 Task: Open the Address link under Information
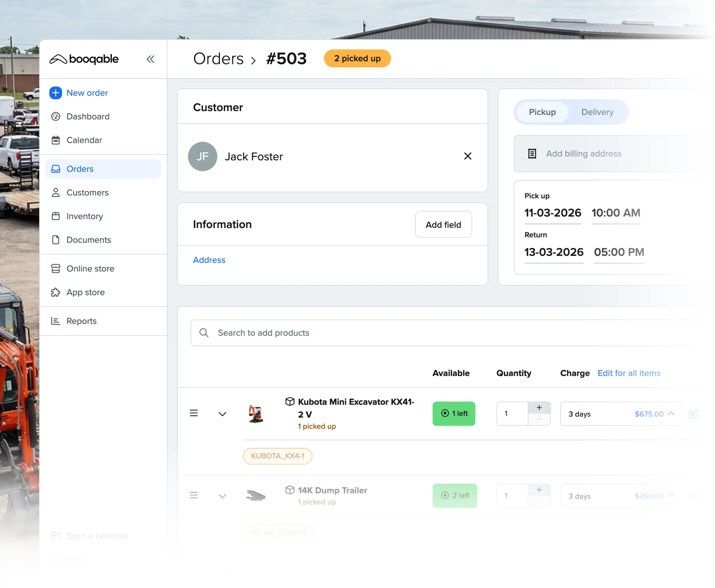[209, 260]
